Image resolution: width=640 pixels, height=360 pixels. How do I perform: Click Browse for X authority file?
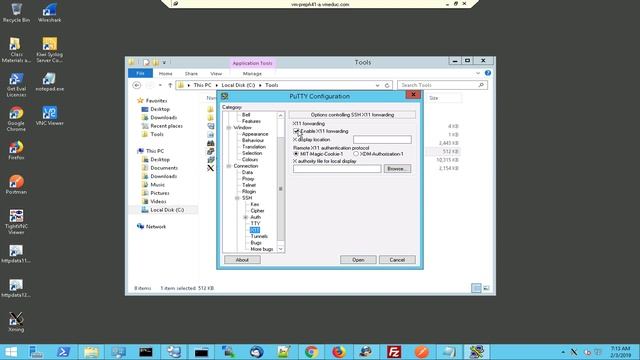click(x=397, y=169)
